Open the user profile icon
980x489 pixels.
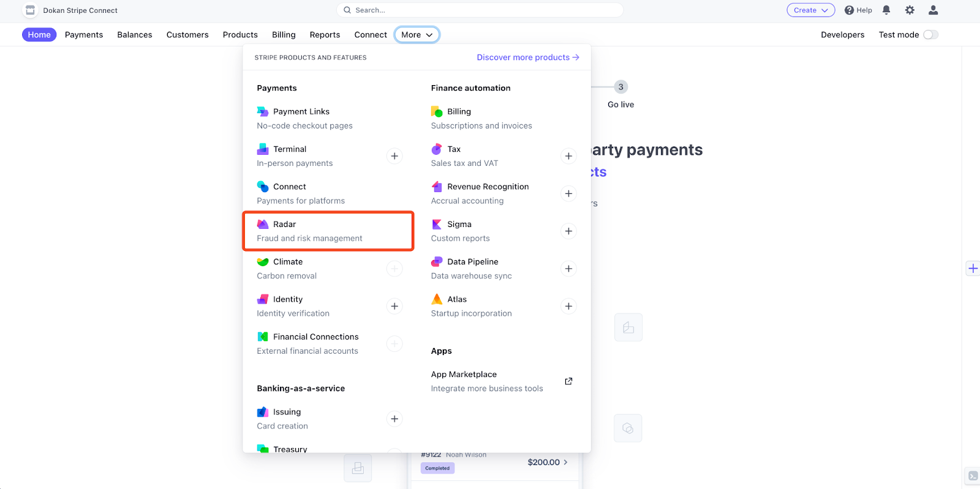[933, 10]
